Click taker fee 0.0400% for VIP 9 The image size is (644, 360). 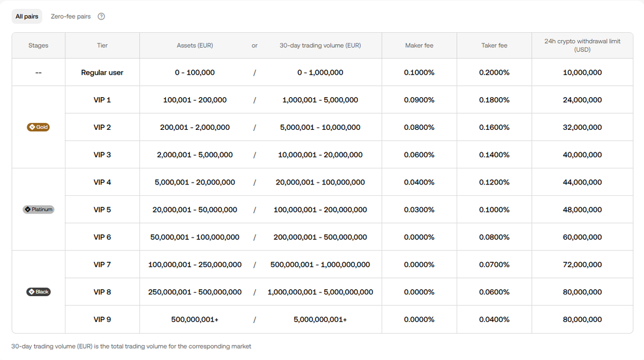pos(494,319)
